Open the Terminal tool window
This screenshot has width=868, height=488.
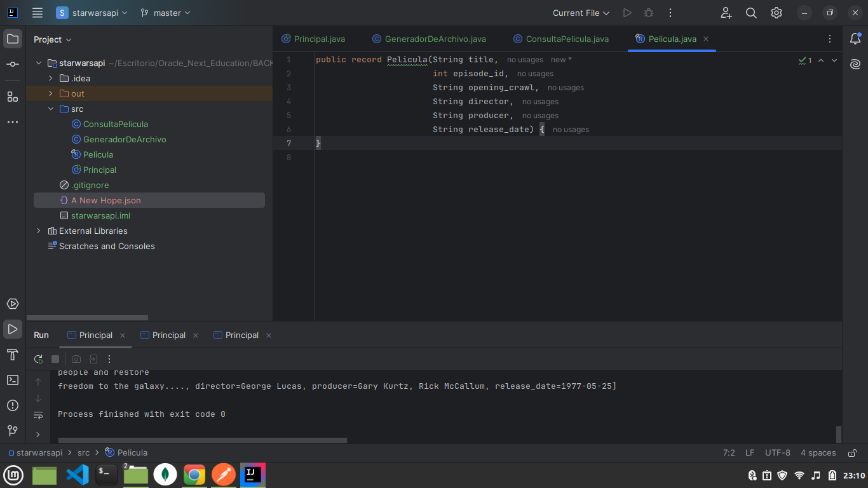(13, 380)
